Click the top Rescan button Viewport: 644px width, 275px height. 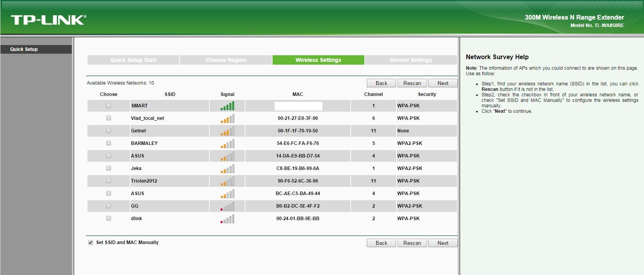[x=412, y=83]
